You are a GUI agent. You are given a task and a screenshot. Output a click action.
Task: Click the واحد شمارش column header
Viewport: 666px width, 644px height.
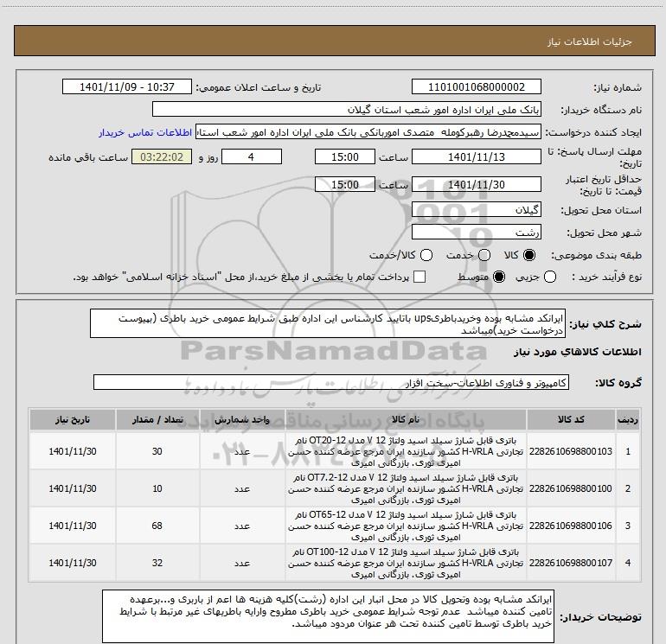(x=241, y=420)
